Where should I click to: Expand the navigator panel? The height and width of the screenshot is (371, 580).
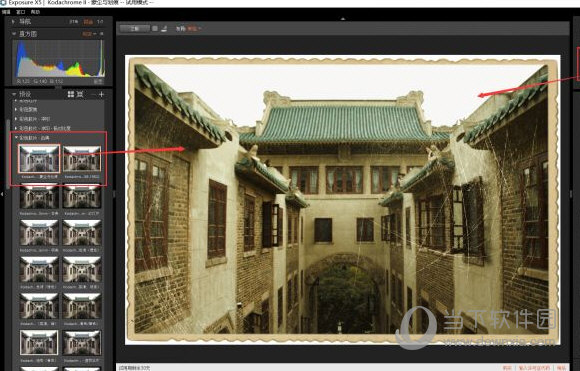coord(13,22)
